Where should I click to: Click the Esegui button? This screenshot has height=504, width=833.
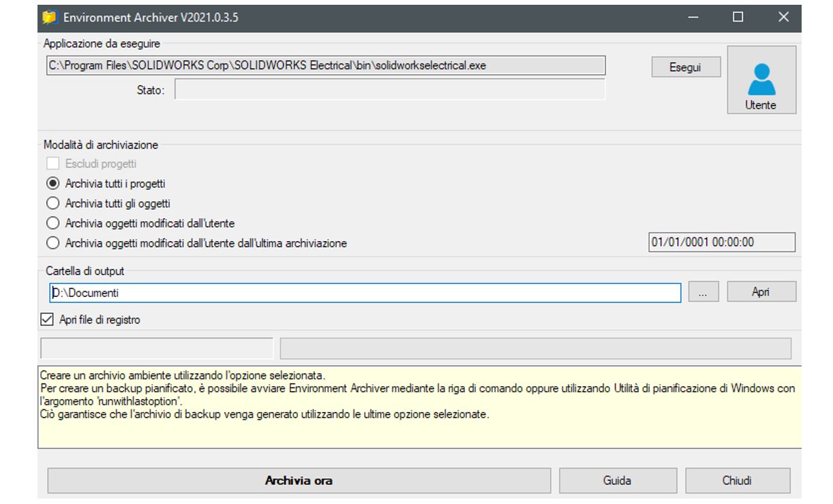[x=686, y=67]
